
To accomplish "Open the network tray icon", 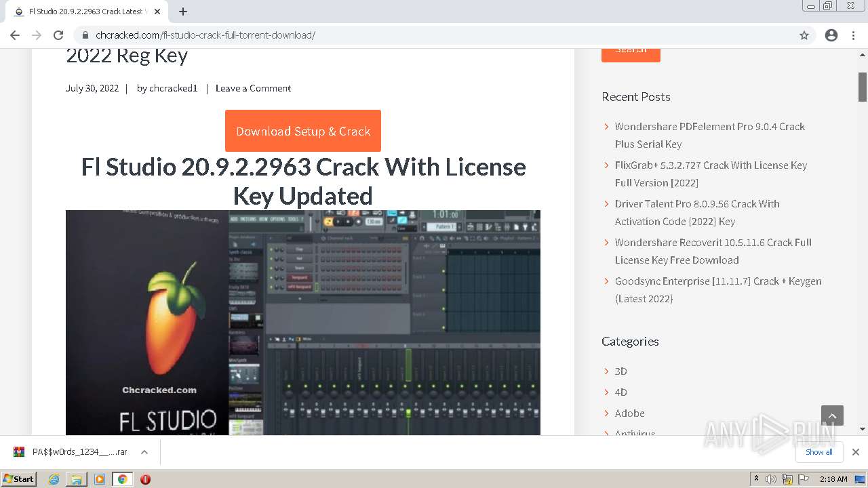I will [x=787, y=479].
